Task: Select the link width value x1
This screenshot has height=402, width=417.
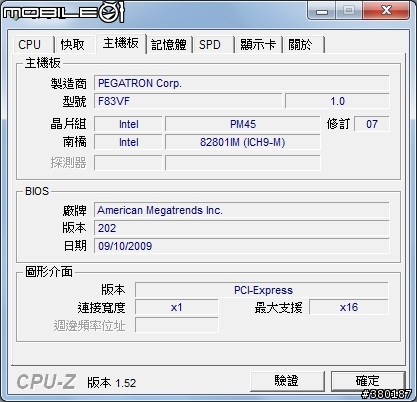Action: click(177, 307)
